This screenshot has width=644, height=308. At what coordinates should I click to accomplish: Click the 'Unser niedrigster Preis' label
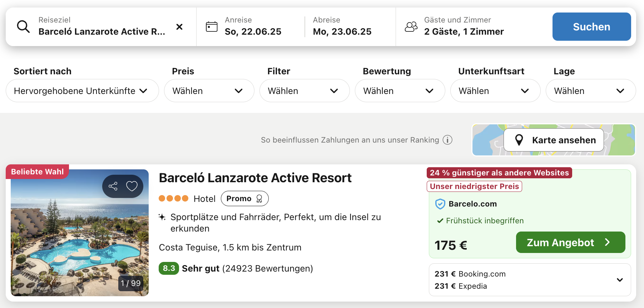[474, 186]
